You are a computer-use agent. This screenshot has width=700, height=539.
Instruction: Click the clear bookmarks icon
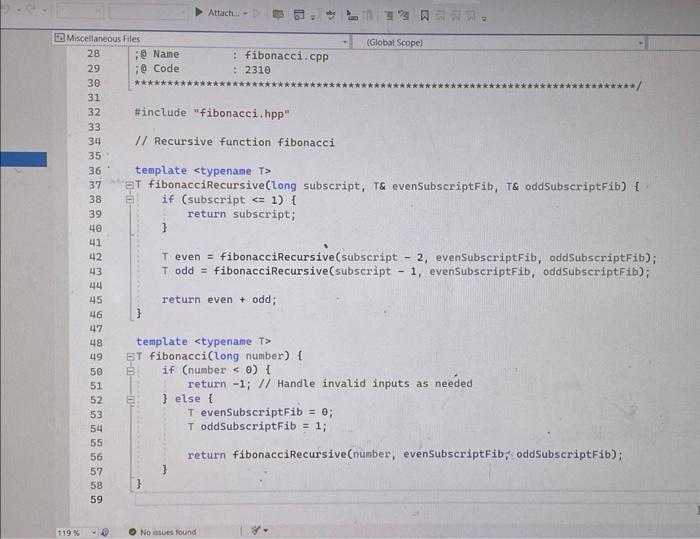click(x=471, y=17)
